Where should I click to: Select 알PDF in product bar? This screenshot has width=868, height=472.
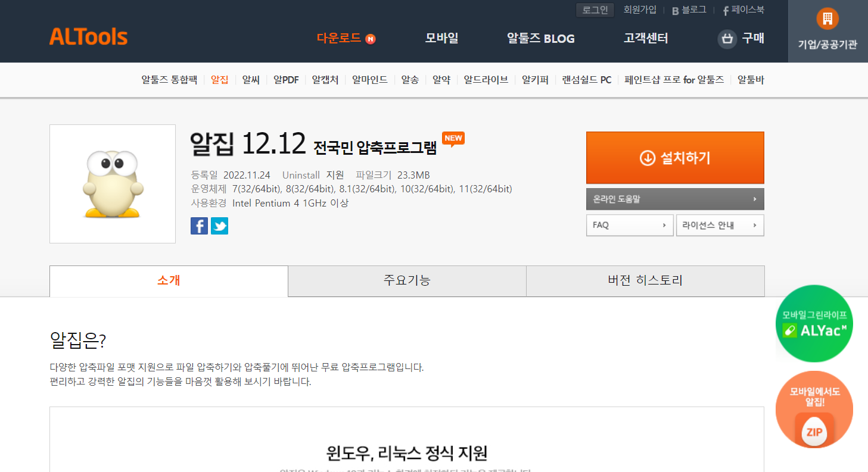[x=286, y=80]
